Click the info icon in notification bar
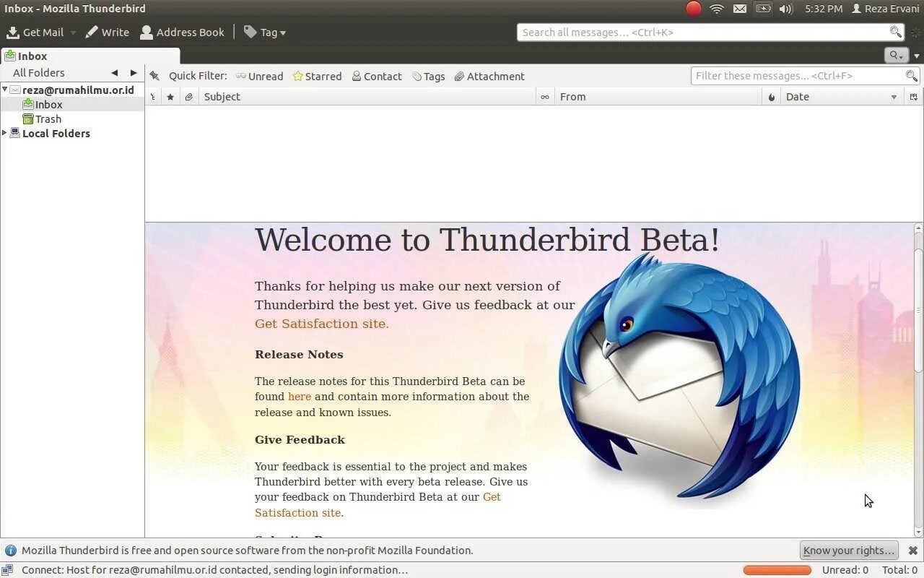924x578 pixels. click(11, 551)
